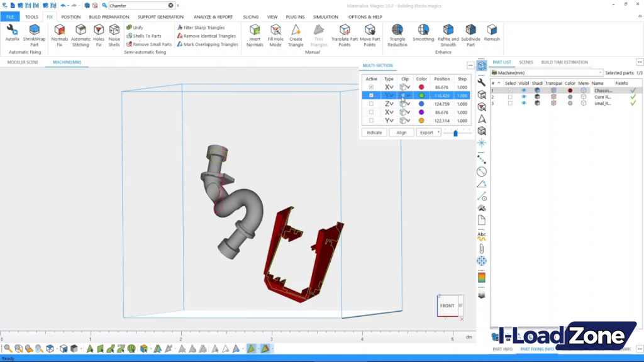Select the Invert Normals tool
The height and width of the screenshot is (362, 644).
255,35
